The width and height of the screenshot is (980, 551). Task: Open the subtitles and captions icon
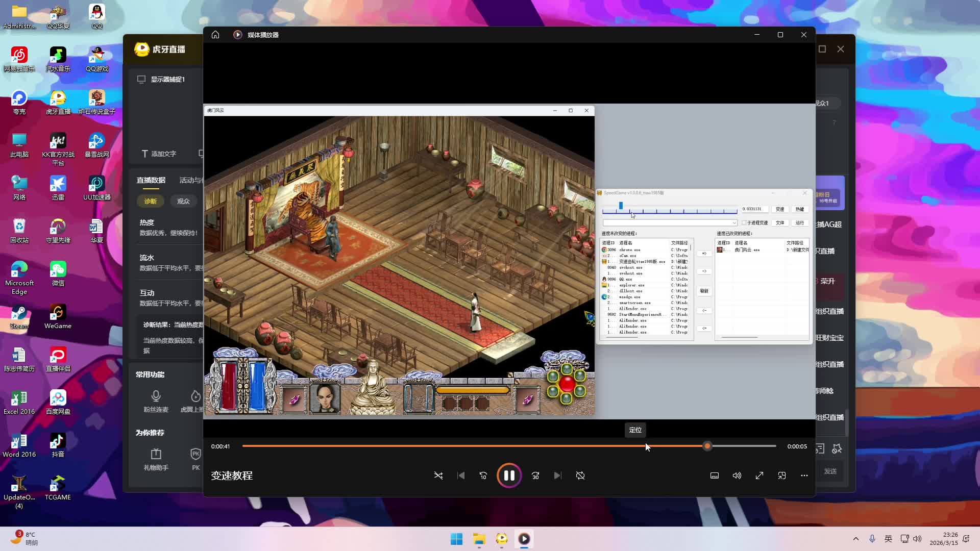tap(715, 475)
